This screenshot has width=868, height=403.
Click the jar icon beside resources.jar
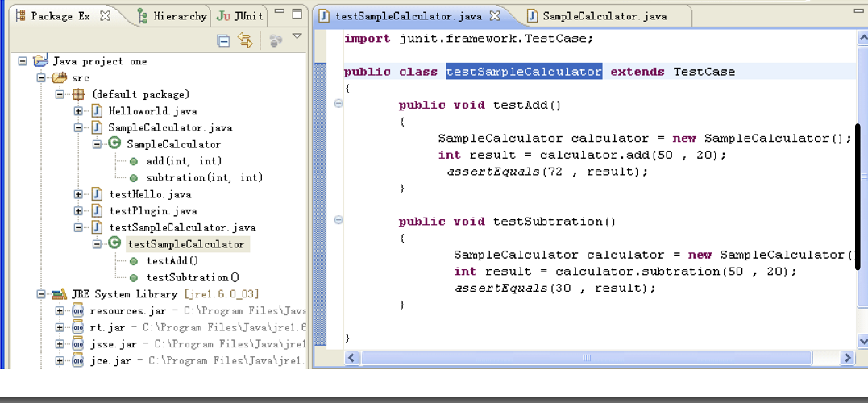tap(78, 310)
